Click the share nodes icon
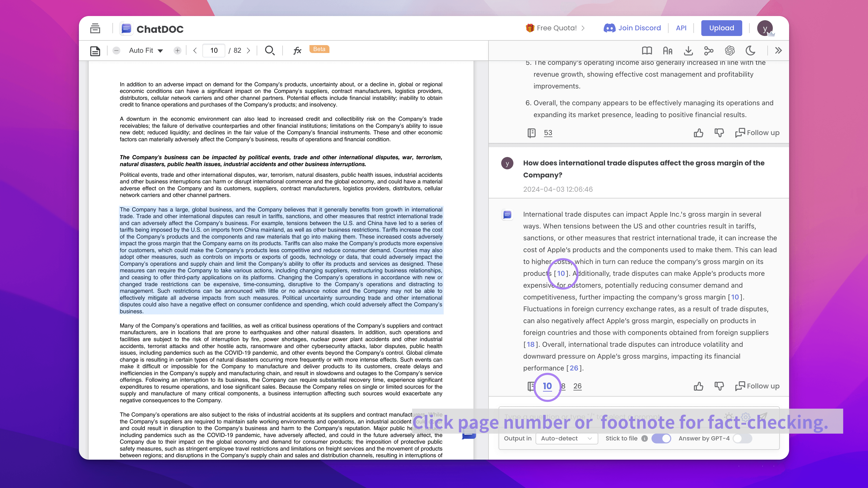868x488 pixels. click(x=709, y=51)
